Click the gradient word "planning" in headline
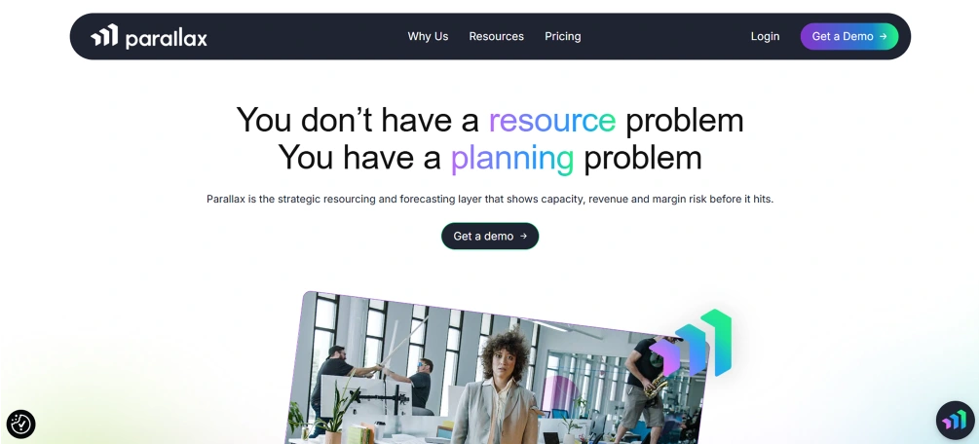Image resolution: width=980 pixels, height=444 pixels. [x=512, y=157]
